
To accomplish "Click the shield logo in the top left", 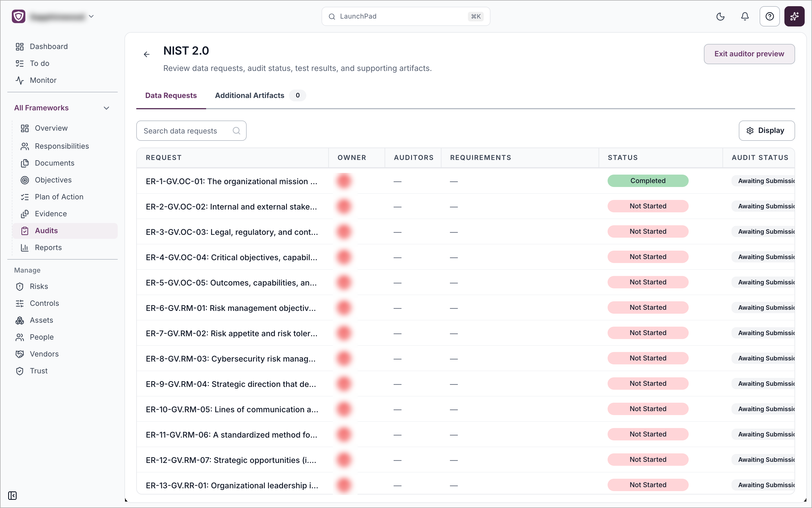I will [x=19, y=16].
